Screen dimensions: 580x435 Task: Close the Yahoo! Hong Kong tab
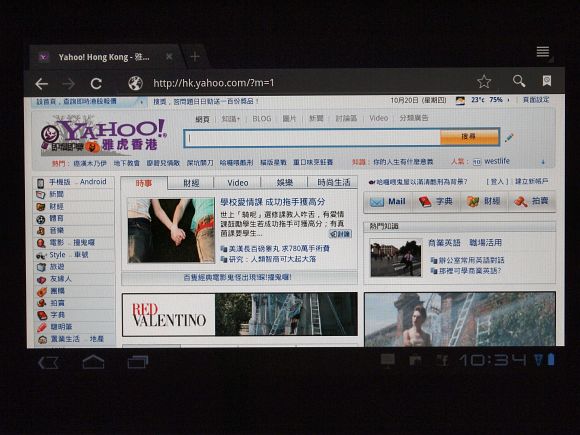pyautogui.click(x=169, y=56)
